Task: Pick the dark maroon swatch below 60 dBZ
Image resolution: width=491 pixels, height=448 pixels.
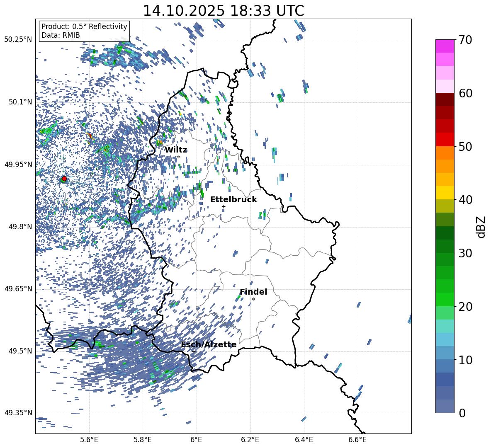Action: 445,99
